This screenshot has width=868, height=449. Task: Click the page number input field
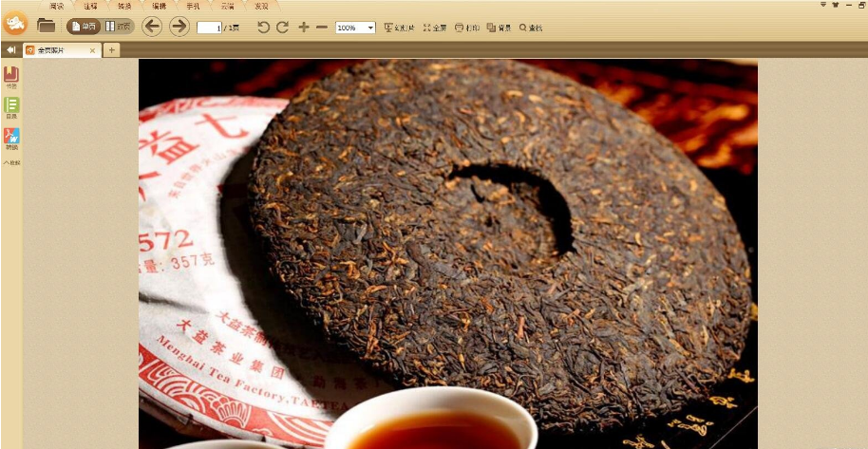click(x=209, y=28)
